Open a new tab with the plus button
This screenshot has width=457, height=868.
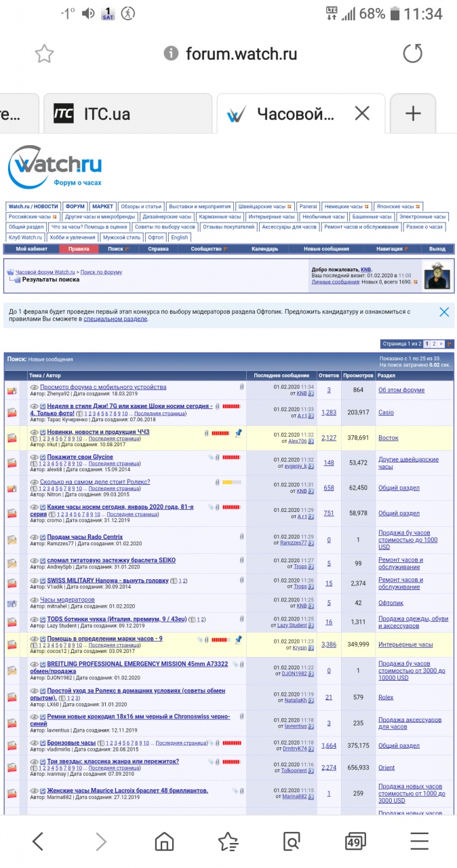pos(412,114)
